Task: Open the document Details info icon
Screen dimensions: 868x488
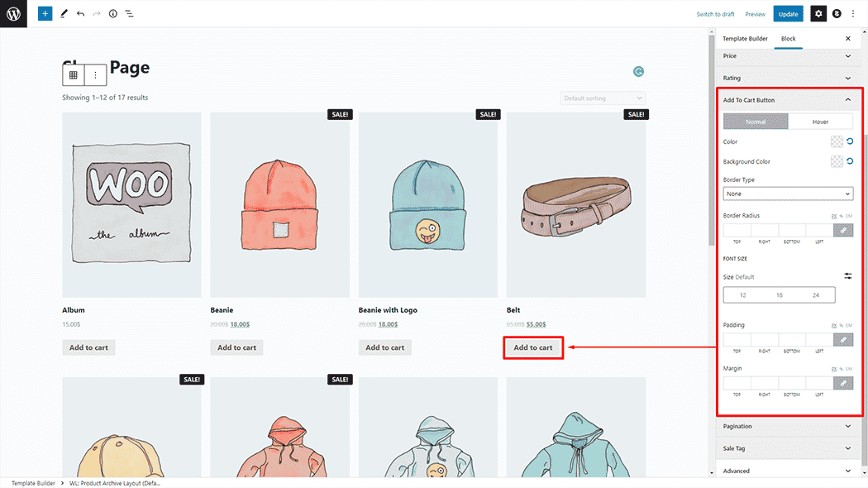Action: [113, 14]
